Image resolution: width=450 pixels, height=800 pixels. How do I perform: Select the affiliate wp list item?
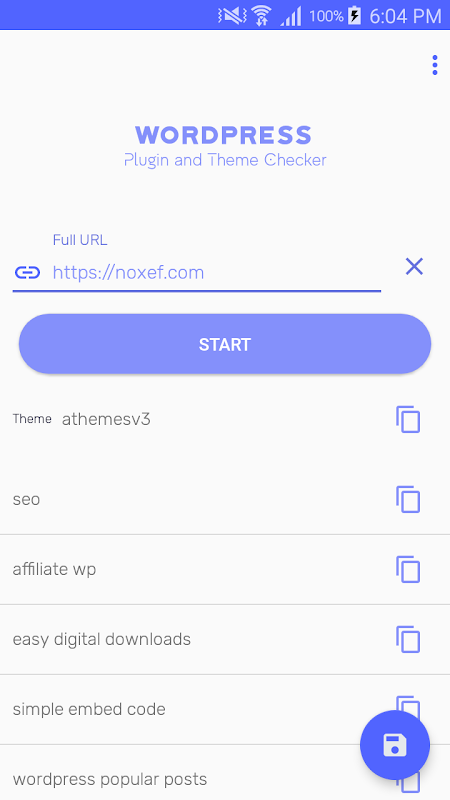pyautogui.click(x=225, y=569)
